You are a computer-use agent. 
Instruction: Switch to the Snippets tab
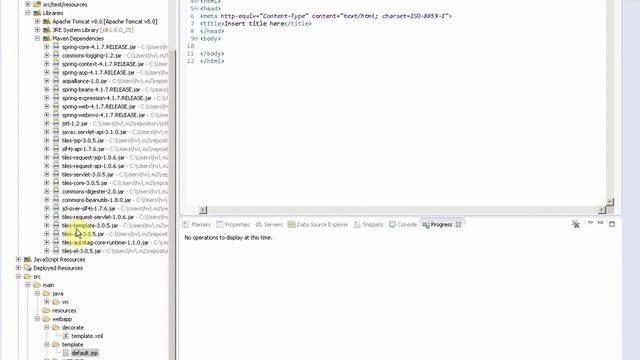[369, 224]
